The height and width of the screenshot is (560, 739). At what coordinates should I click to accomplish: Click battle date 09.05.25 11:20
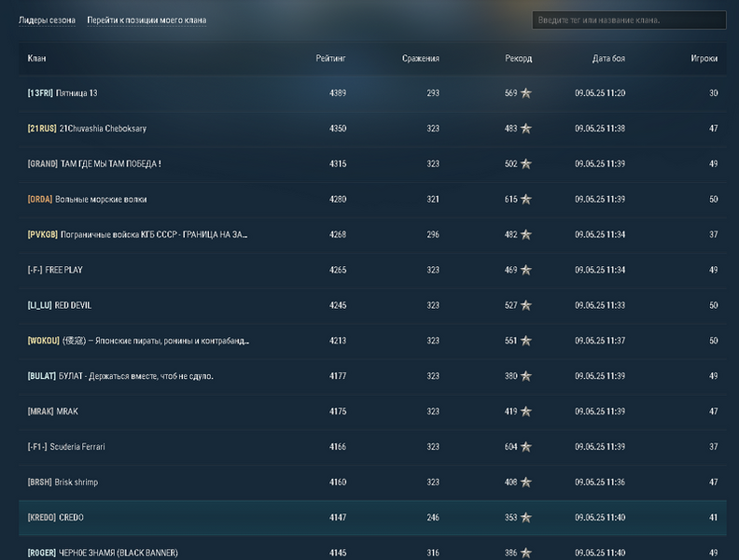(x=600, y=93)
